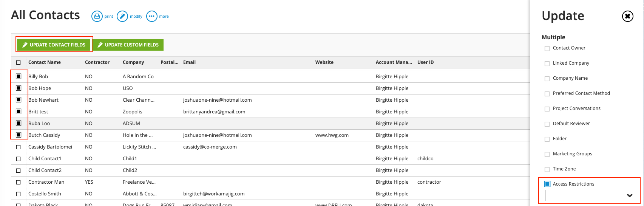Viewport: 644px width, 206px height.
Task: Open contact Billy Bob
Action: [38, 76]
